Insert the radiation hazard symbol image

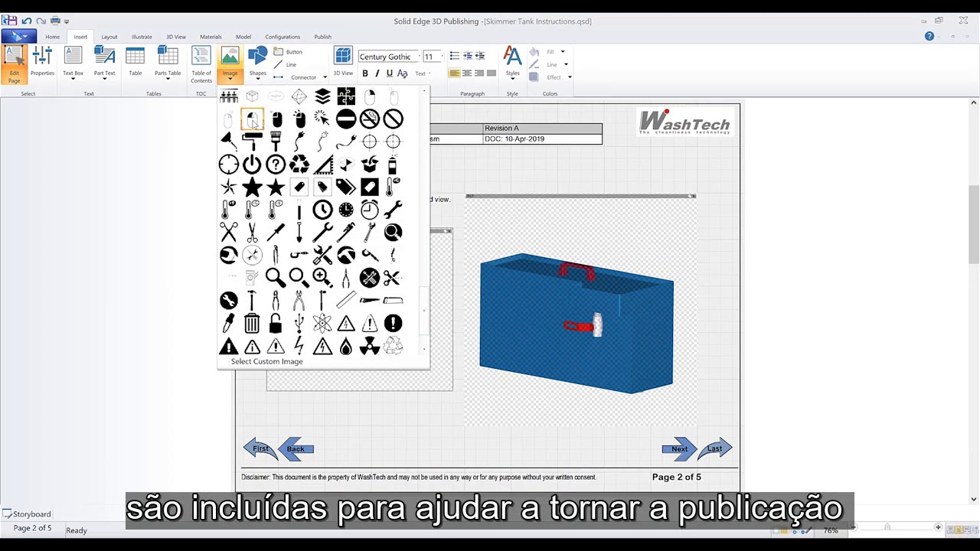(x=370, y=346)
